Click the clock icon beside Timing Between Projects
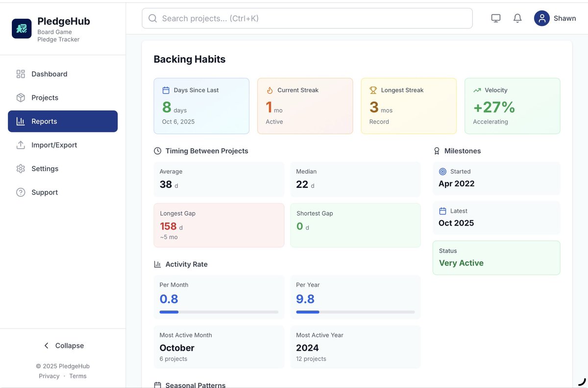This screenshot has width=588, height=388. pyautogui.click(x=158, y=151)
